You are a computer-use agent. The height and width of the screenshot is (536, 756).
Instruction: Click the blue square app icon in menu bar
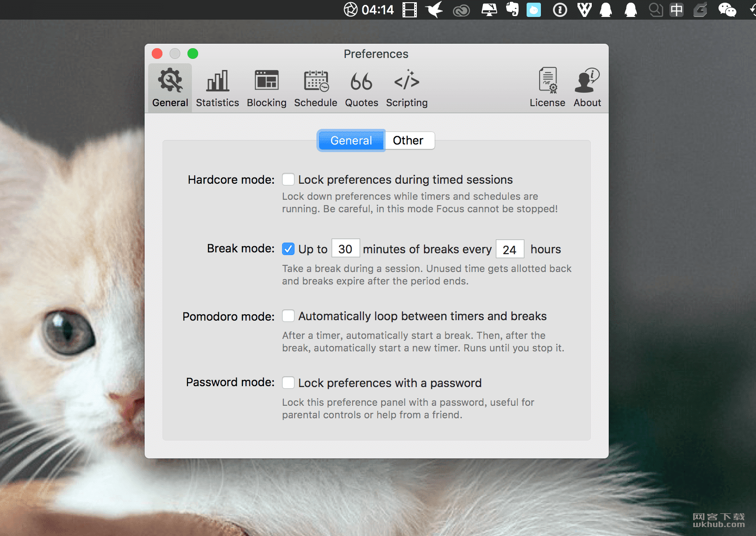pos(534,10)
